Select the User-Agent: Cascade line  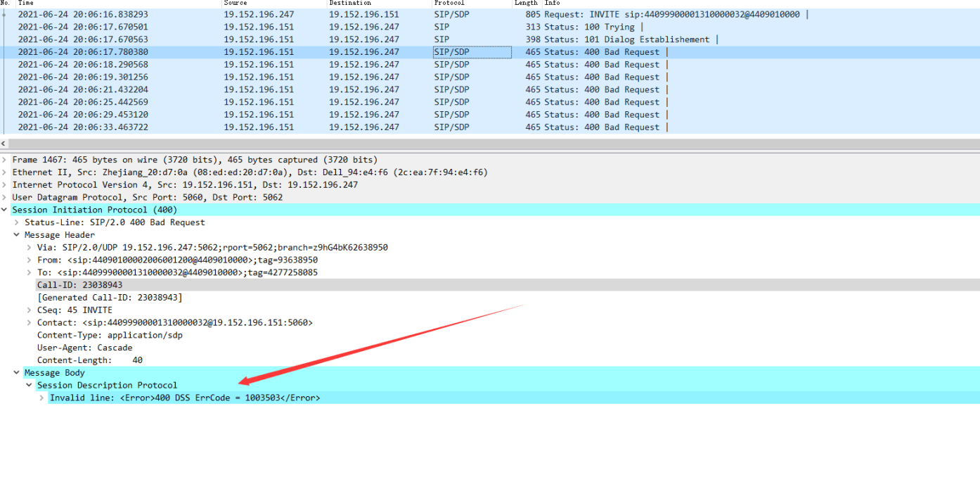click(x=84, y=348)
